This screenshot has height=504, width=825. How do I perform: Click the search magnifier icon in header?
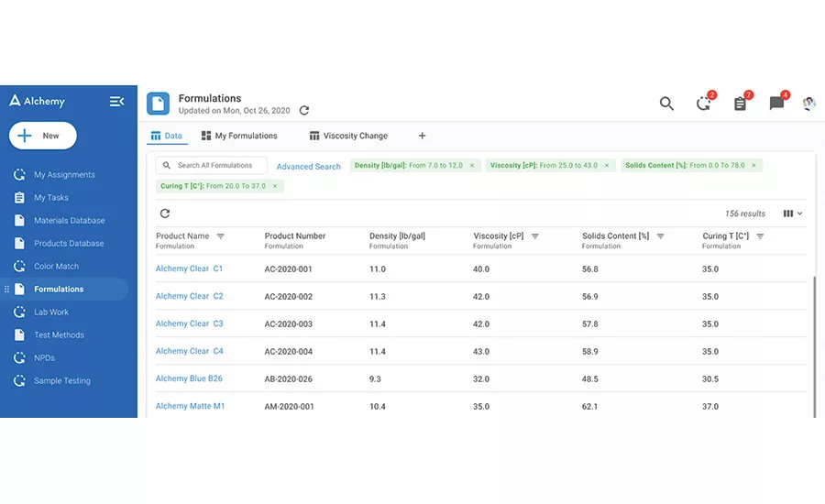[x=666, y=104]
